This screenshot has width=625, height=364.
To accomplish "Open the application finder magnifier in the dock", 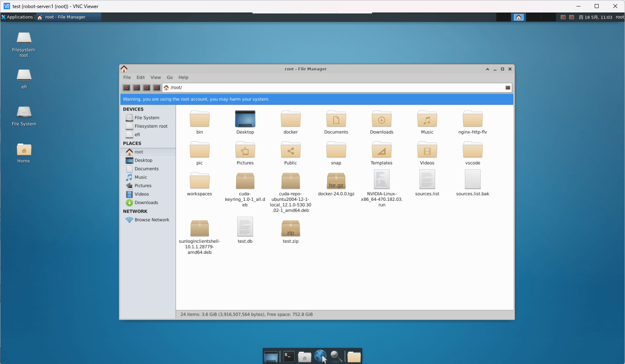I will point(336,356).
